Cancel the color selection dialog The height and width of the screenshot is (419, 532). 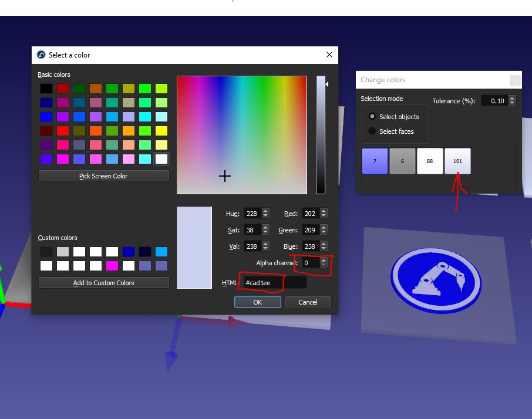pos(308,302)
